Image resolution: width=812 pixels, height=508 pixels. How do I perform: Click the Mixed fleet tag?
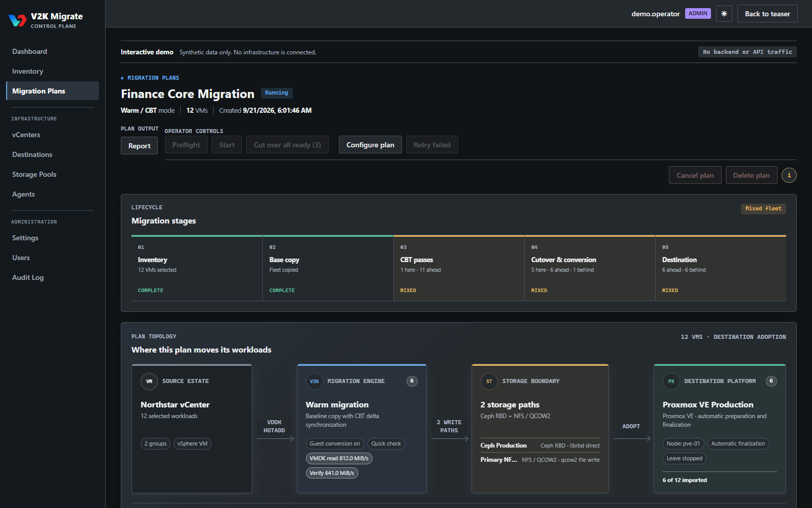(x=763, y=209)
